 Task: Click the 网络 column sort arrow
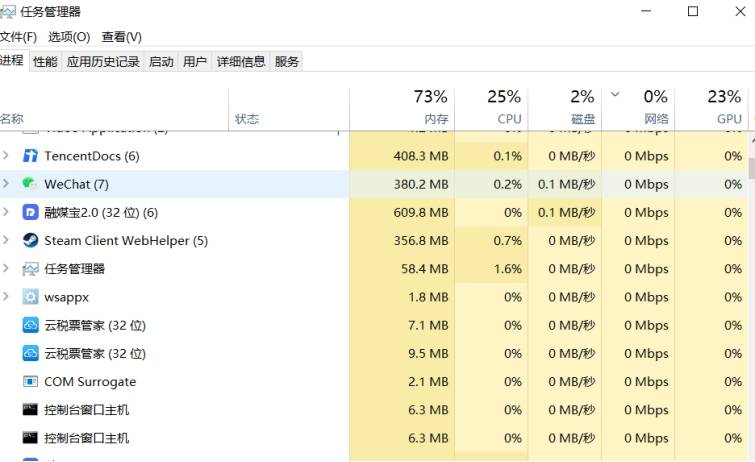pyautogui.click(x=615, y=95)
